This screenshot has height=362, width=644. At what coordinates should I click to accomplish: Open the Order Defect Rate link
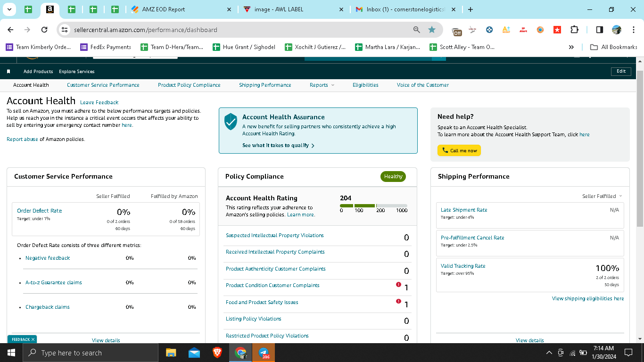tap(40, 211)
